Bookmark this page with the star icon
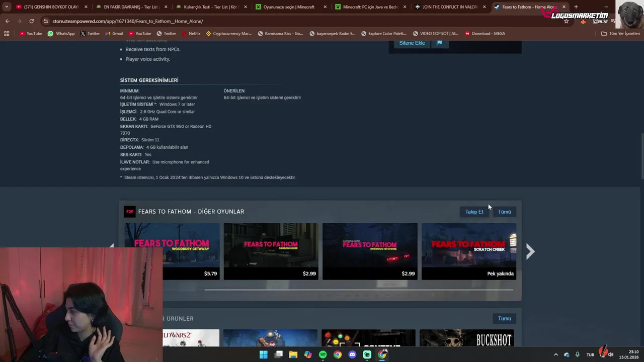This screenshot has height=362, width=644. [x=566, y=21]
